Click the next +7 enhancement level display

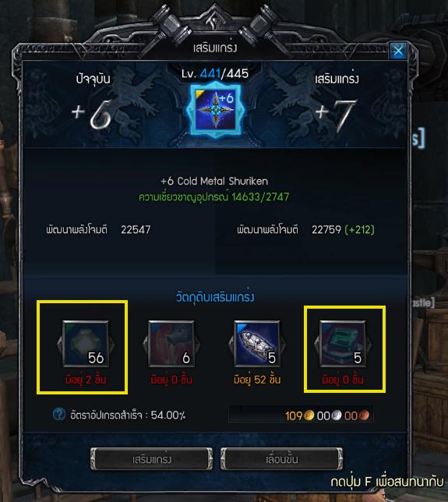(x=336, y=115)
